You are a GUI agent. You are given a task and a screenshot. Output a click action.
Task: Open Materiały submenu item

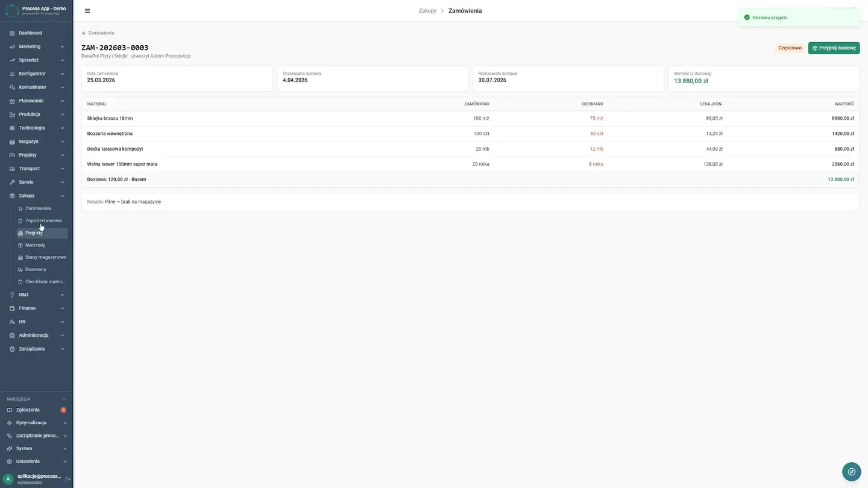42,245
